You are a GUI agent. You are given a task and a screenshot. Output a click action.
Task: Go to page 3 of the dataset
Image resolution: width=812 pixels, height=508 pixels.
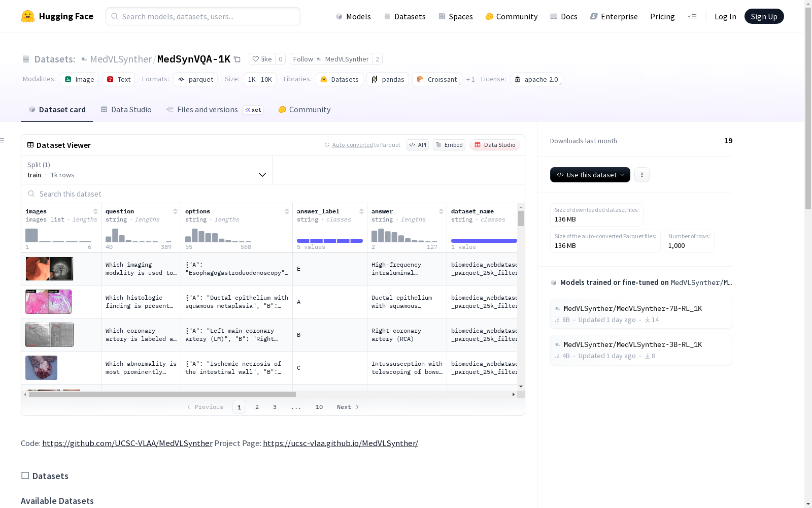[x=275, y=407]
